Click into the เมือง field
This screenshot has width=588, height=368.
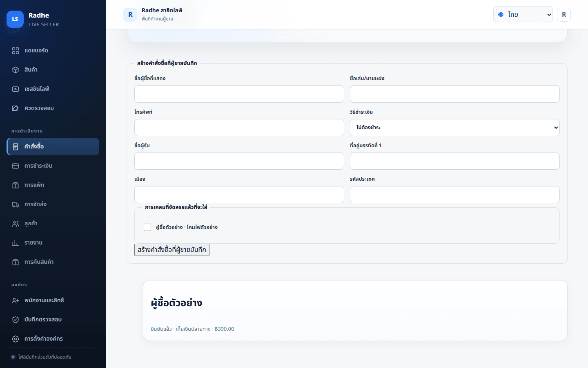pos(239,195)
